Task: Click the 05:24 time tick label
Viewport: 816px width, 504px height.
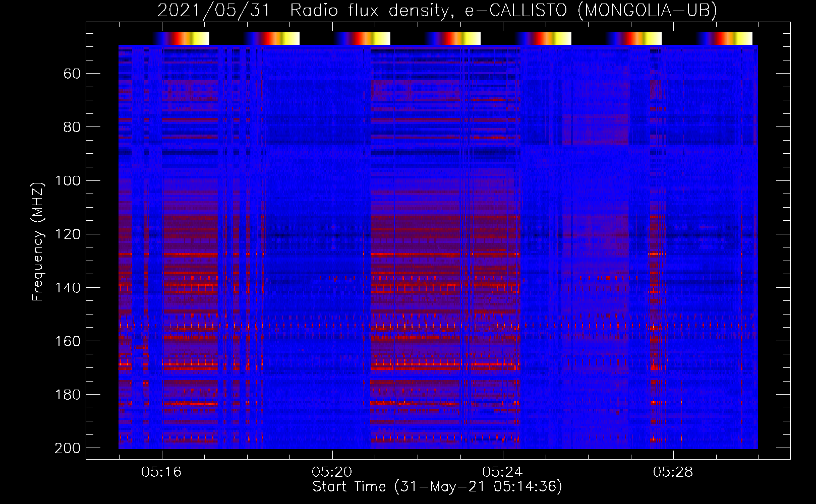Action: (502, 472)
